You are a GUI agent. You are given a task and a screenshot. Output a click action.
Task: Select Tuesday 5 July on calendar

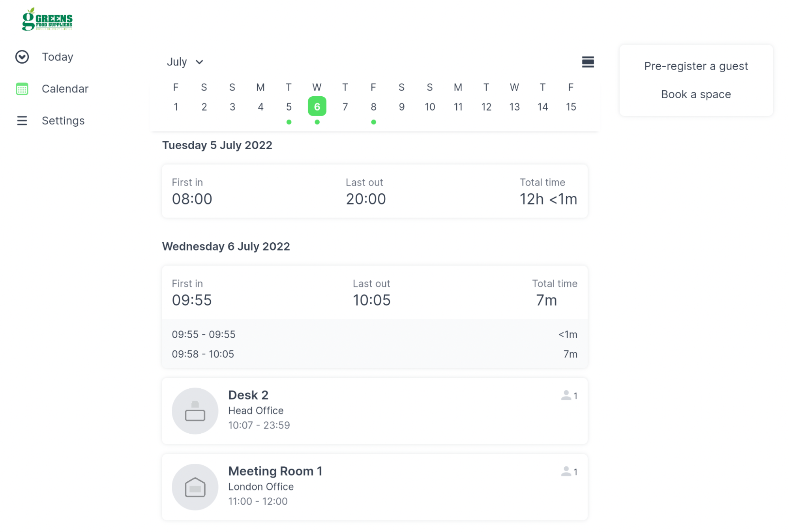coord(289,106)
